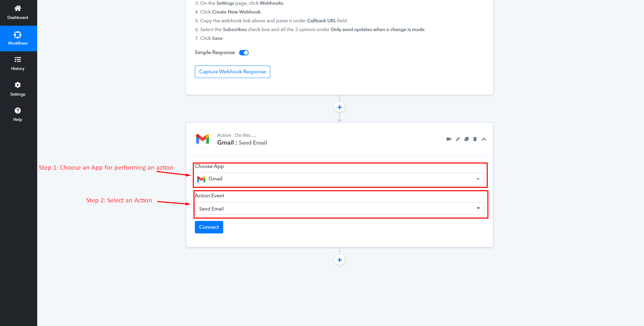Duplicate the Gmail action step

[466, 139]
